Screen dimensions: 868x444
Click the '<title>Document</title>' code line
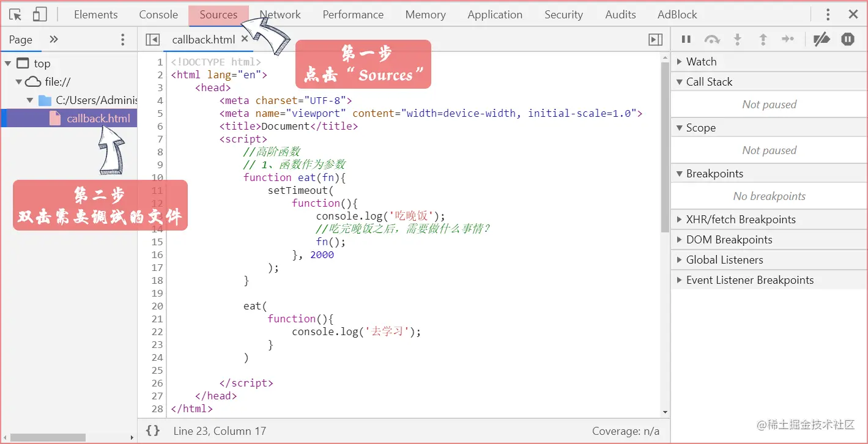(289, 126)
